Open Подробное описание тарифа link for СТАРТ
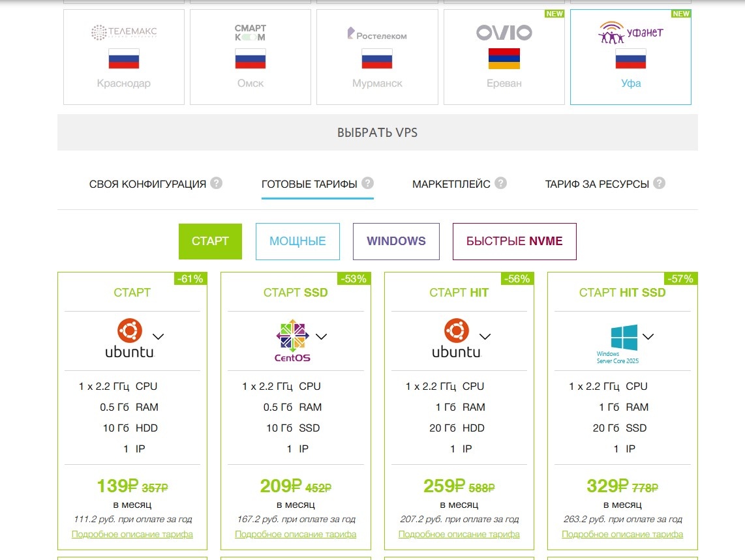This screenshot has height=560, width=745. pyautogui.click(x=132, y=534)
